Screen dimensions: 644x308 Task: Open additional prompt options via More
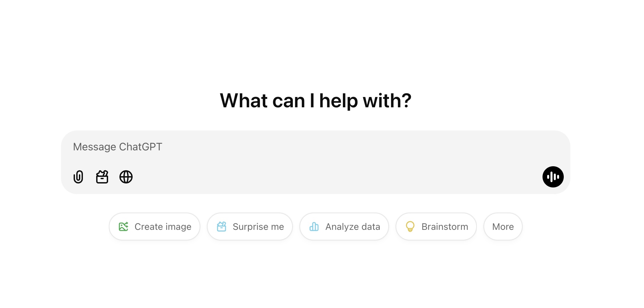tap(503, 227)
